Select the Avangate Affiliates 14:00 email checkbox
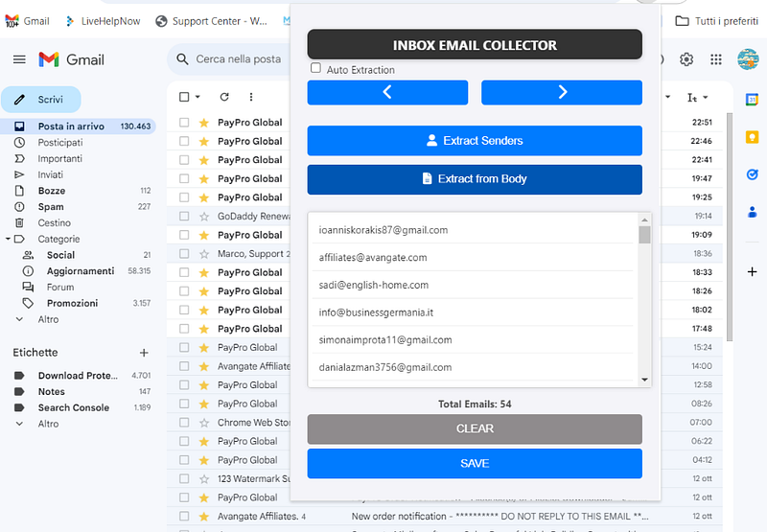This screenshot has height=532, width=767. 184,366
